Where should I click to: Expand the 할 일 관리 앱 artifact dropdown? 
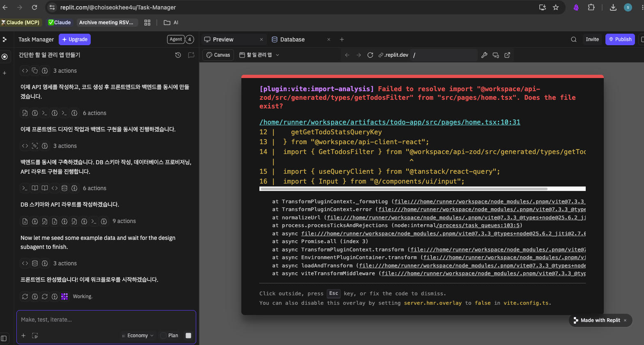click(259, 55)
